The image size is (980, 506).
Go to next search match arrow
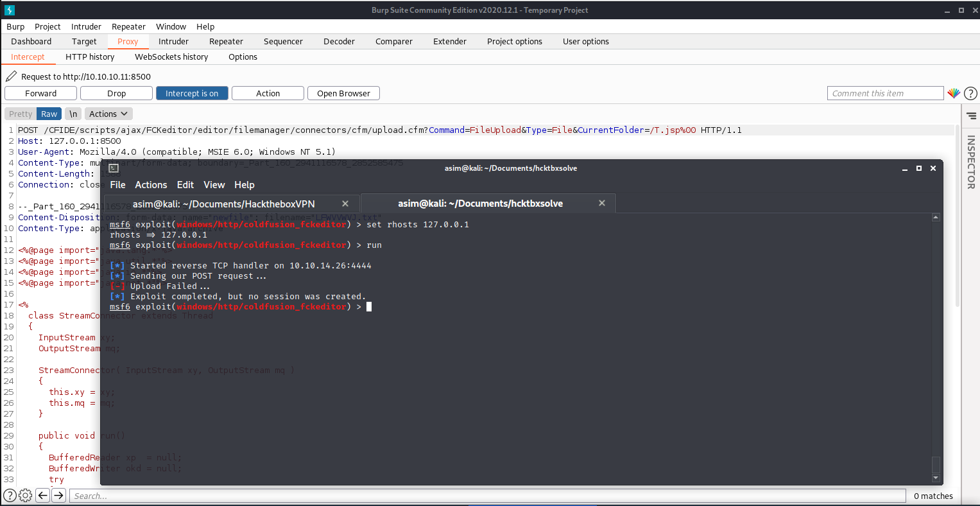coord(58,495)
